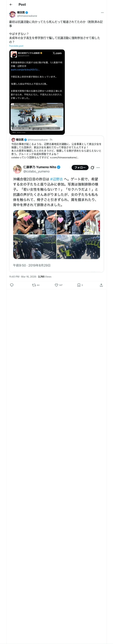Open the post's three-dot more menu
Viewport: 113px width, 644px height.
point(102,13)
